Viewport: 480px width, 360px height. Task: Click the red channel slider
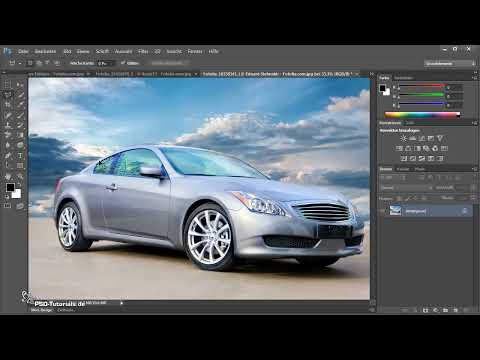point(422,86)
